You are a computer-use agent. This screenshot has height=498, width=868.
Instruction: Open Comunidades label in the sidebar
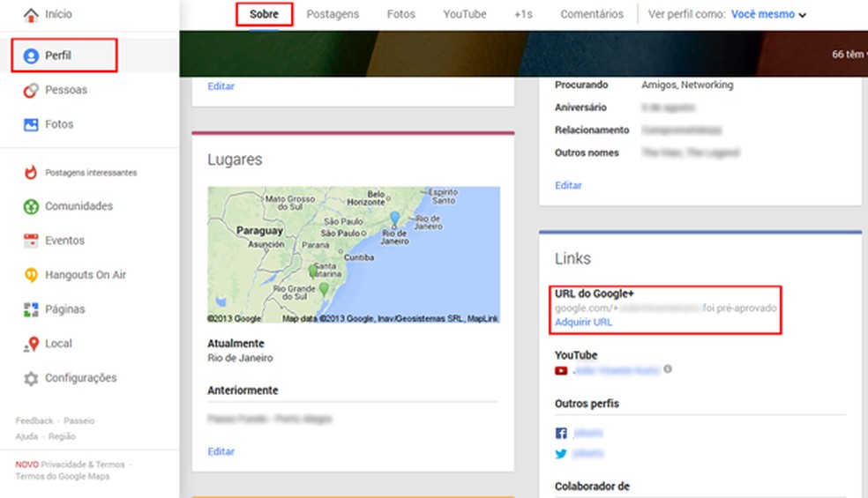click(x=79, y=206)
